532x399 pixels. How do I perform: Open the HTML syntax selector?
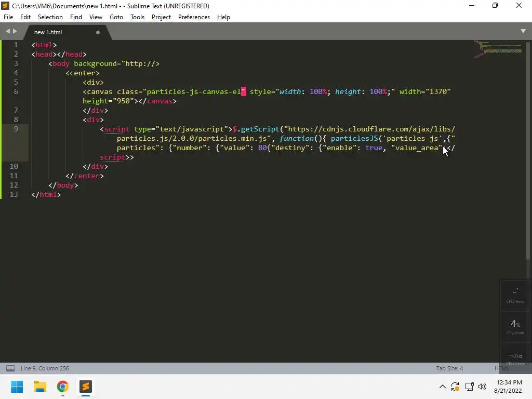501,368
